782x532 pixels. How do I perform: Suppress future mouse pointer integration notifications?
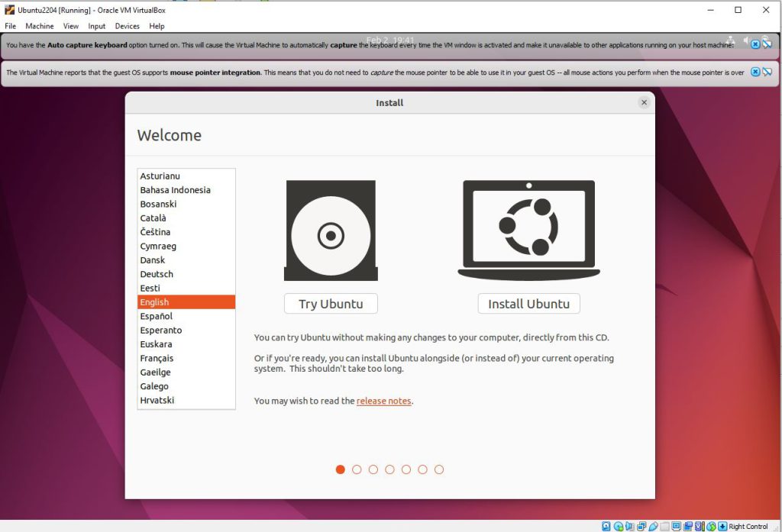coord(767,72)
